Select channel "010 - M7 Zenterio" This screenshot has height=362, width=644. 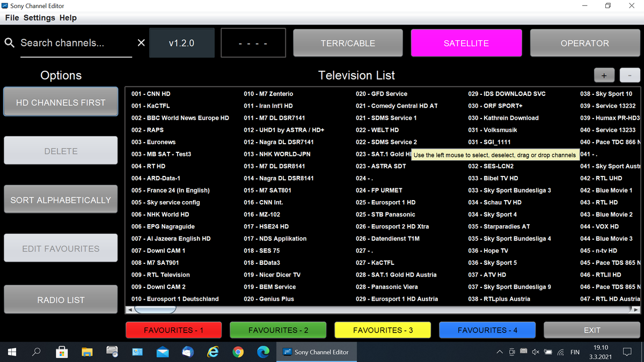click(x=268, y=94)
